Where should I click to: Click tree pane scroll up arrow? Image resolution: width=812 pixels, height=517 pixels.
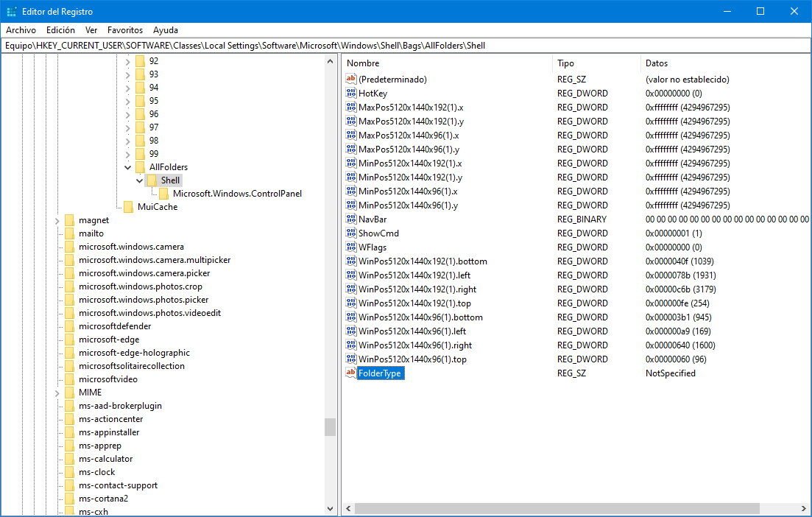[x=330, y=61]
